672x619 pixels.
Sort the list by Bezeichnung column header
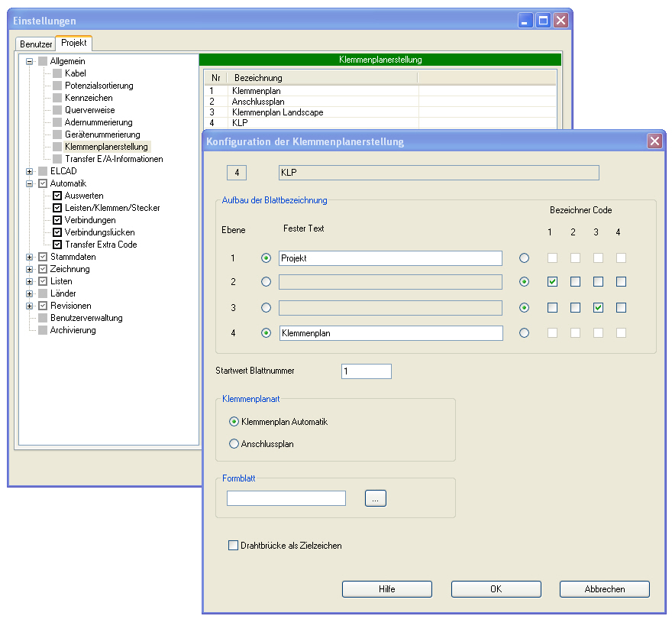point(322,78)
